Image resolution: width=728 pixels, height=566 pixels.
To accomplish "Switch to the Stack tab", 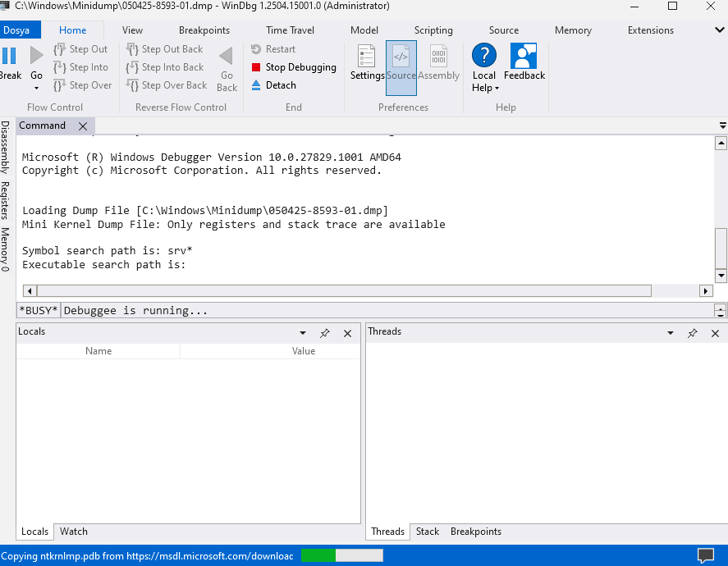I will point(427,532).
